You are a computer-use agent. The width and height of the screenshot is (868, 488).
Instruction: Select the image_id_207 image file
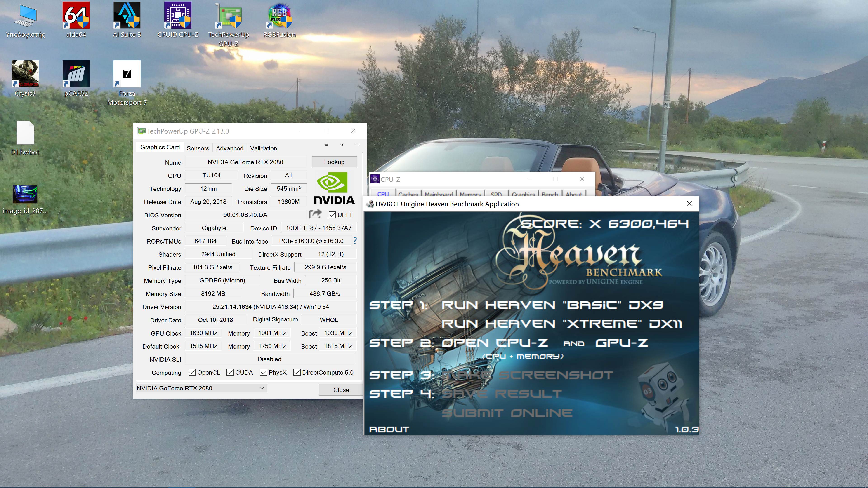(25, 199)
